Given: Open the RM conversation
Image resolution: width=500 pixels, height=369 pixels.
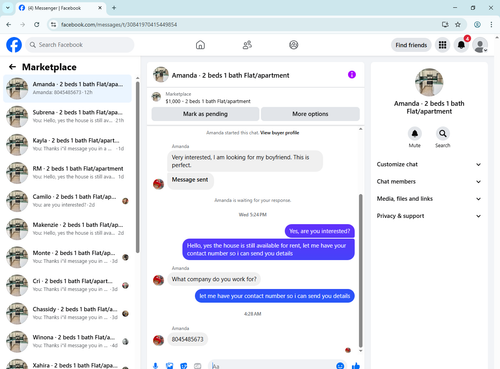Looking at the screenshot, I should 67,173.
